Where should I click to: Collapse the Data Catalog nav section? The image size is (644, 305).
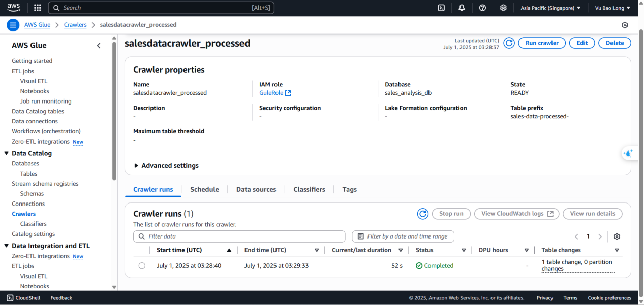(6, 153)
